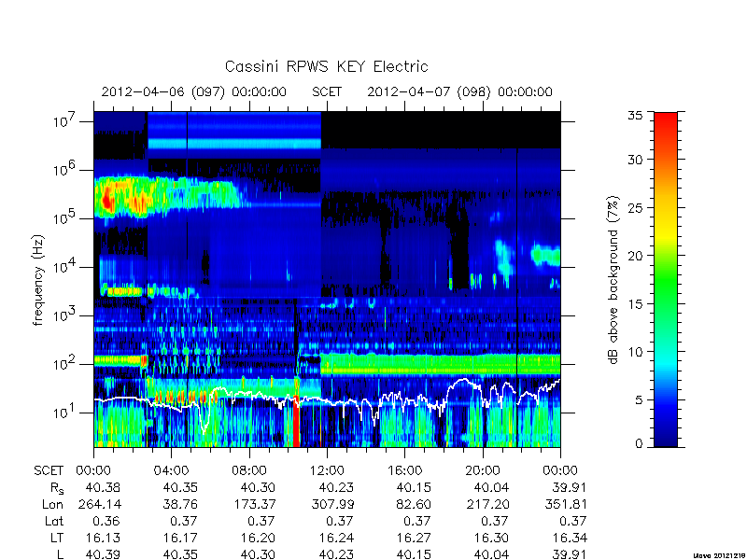Viewport: 747px width, 560px height.
Task: Click the y-axis tick label 10^2
Action: click(x=63, y=363)
